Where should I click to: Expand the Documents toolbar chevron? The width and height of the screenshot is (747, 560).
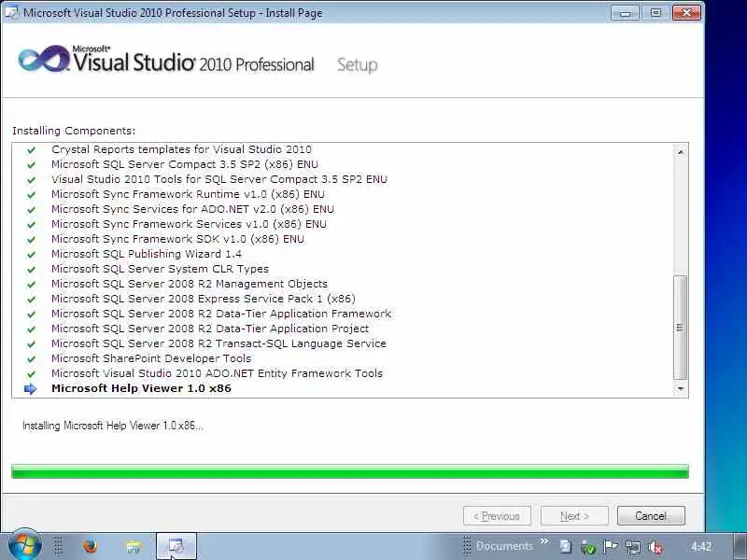click(544, 541)
